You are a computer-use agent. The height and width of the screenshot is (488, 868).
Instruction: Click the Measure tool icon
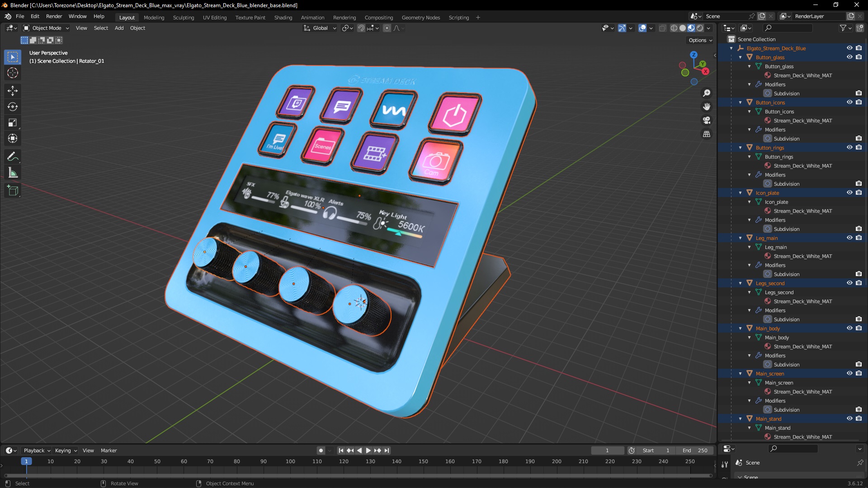point(13,173)
